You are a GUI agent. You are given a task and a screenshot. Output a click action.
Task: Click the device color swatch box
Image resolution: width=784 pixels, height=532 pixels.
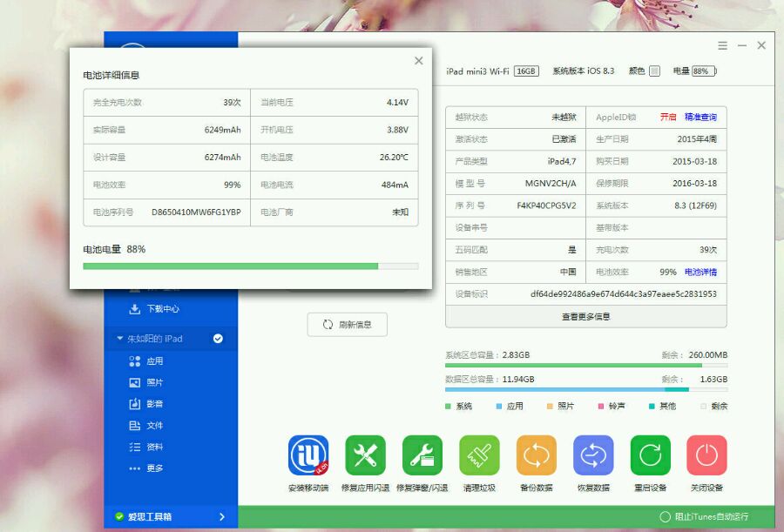(x=654, y=71)
